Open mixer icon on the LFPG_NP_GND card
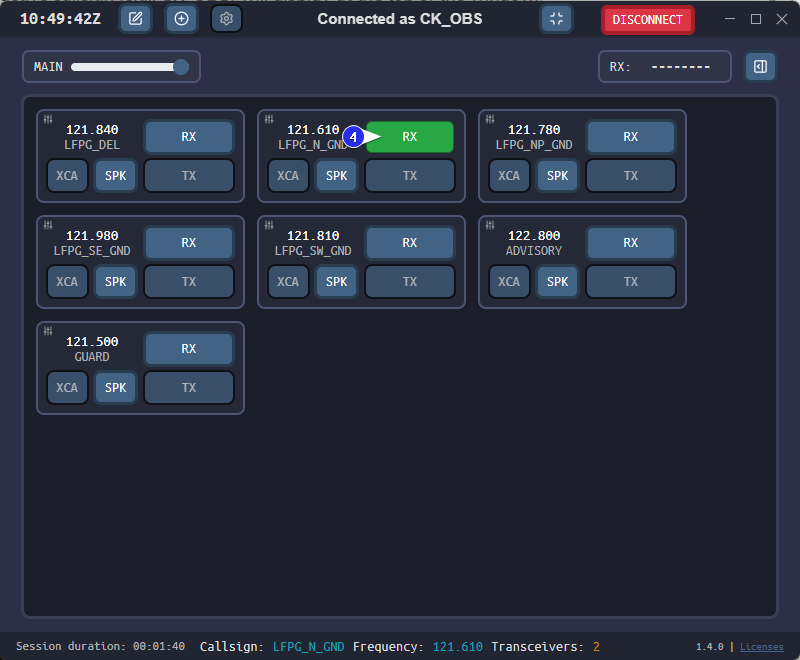This screenshot has height=660, width=800. pyautogui.click(x=490, y=119)
